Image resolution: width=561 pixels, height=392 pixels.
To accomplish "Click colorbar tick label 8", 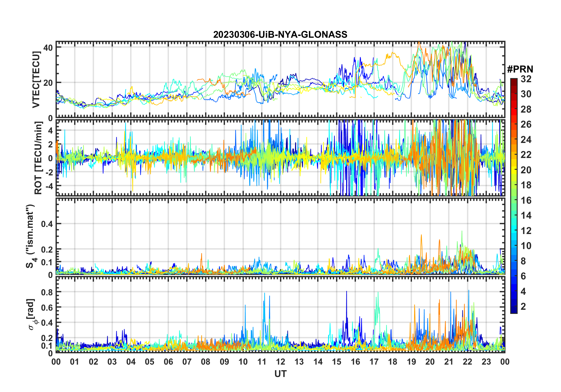I will point(524,261).
